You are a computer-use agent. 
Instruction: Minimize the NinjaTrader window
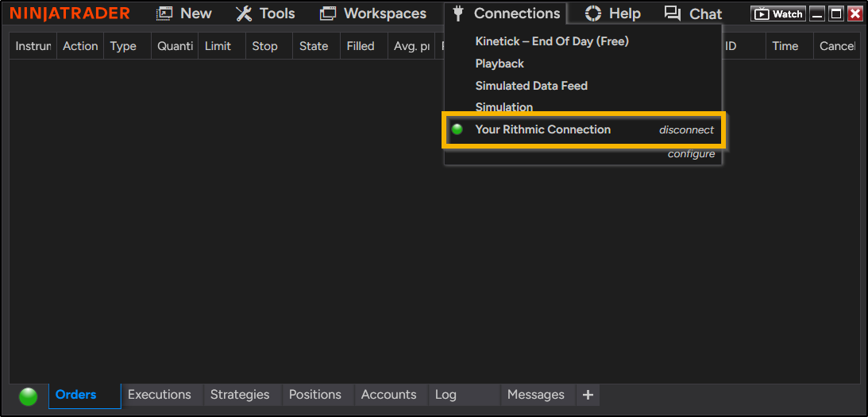817,14
